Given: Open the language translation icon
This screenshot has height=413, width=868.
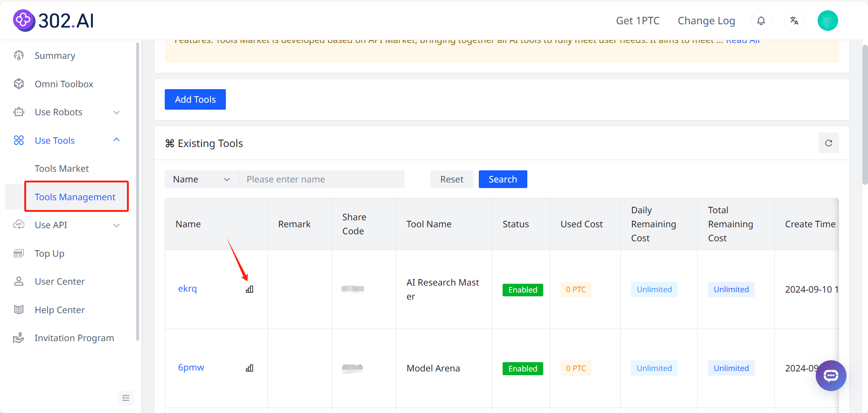Looking at the screenshot, I should pos(794,21).
